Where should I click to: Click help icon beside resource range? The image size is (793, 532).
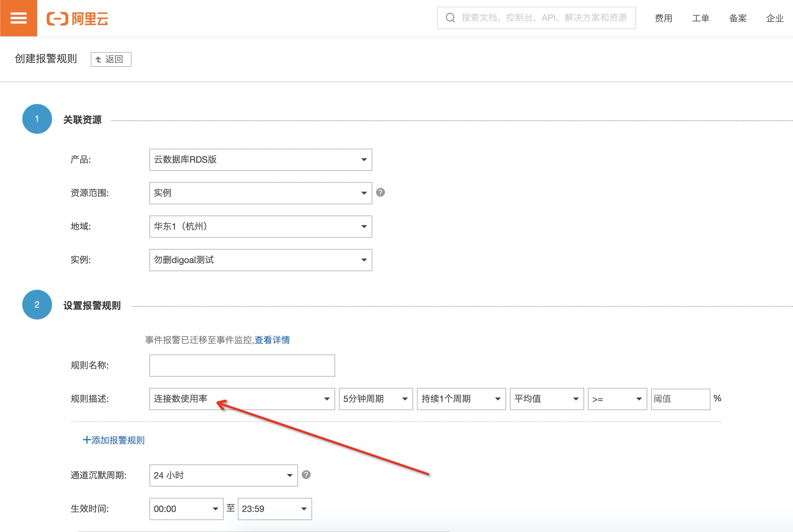point(380,192)
